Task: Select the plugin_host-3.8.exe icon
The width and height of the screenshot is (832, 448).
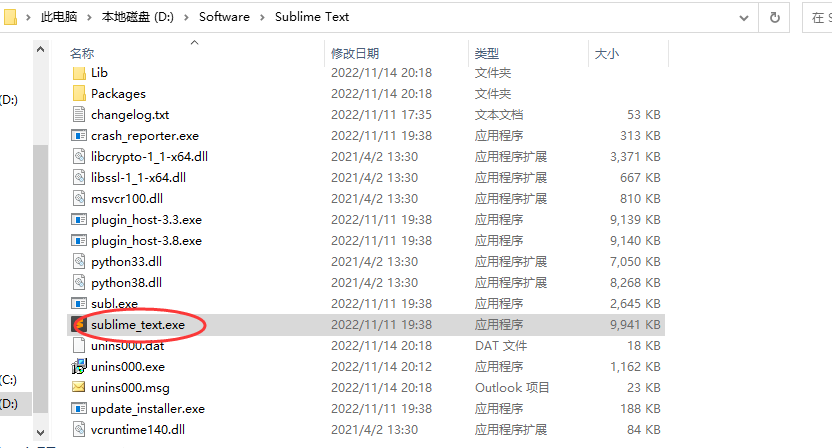Action: point(79,240)
